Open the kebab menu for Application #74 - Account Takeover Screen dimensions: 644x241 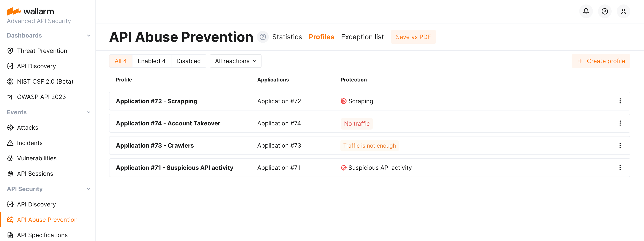(620, 123)
